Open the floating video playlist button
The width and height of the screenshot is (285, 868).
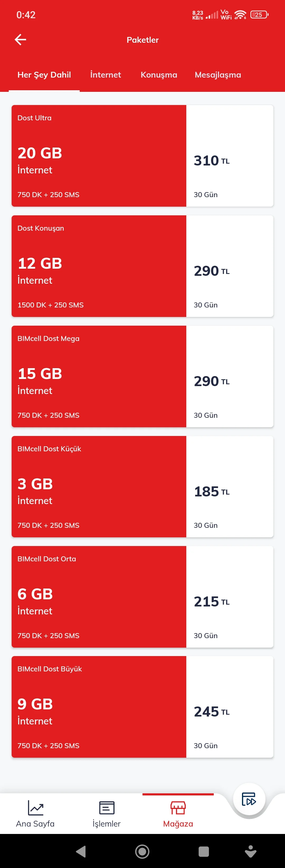(x=249, y=799)
